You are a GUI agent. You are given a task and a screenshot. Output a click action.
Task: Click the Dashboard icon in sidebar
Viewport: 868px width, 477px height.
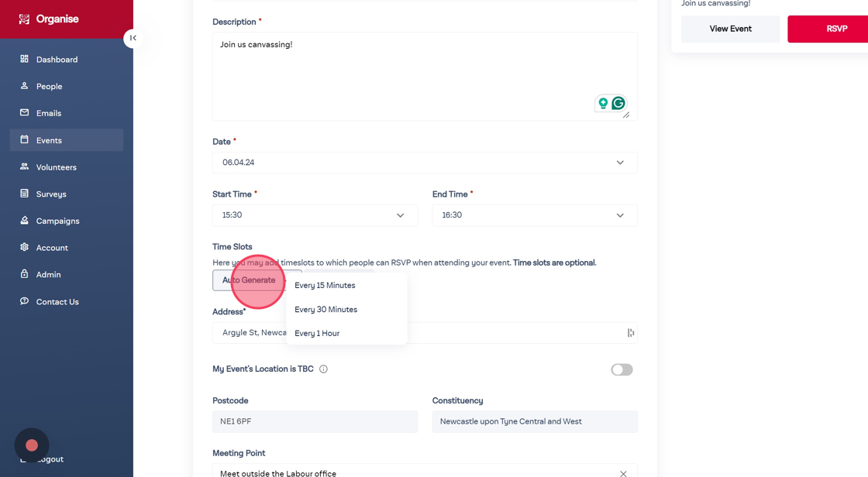pos(24,59)
